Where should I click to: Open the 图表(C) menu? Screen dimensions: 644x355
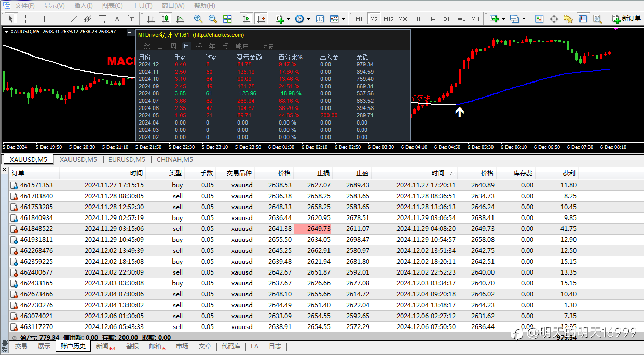(112, 6)
